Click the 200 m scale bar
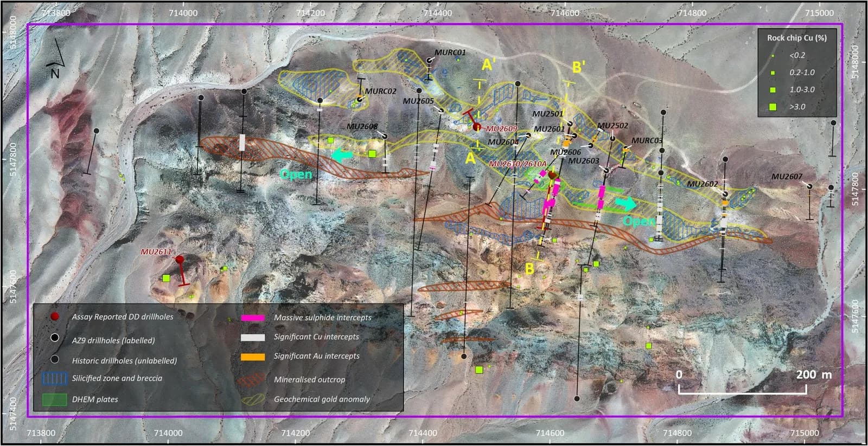 (742, 389)
